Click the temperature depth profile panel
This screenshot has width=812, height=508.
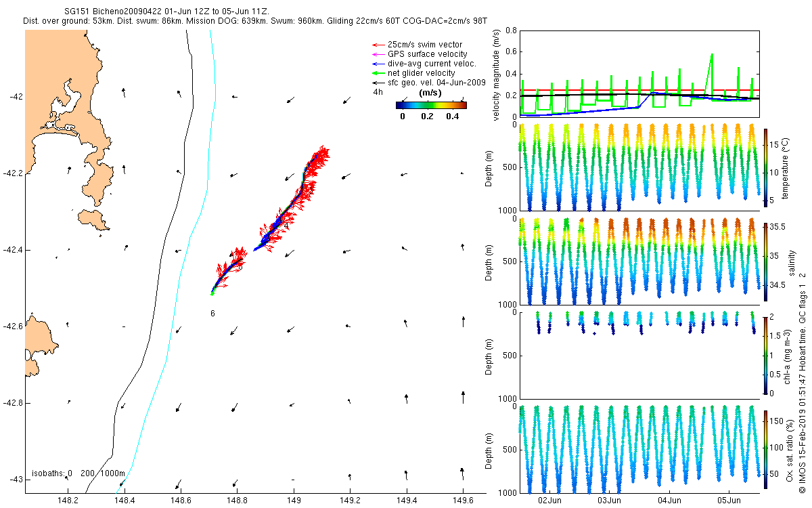coord(639,167)
